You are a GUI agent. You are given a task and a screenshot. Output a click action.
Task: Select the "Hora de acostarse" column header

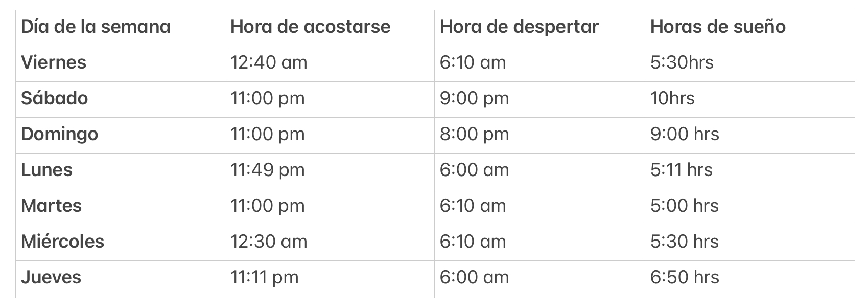click(x=310, y=27)
